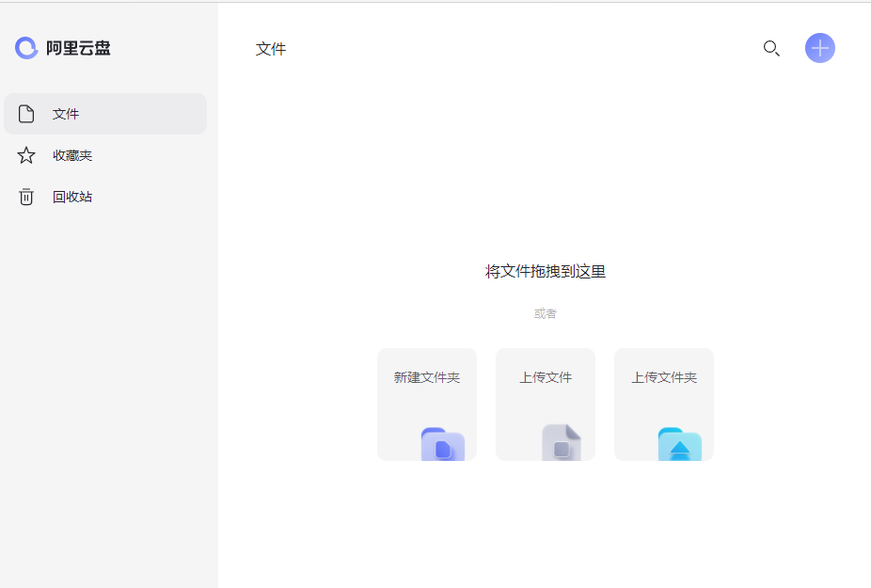Click the 上传文件 card
871x588 pixels.
pyautogui.click(x=546, y=405)
